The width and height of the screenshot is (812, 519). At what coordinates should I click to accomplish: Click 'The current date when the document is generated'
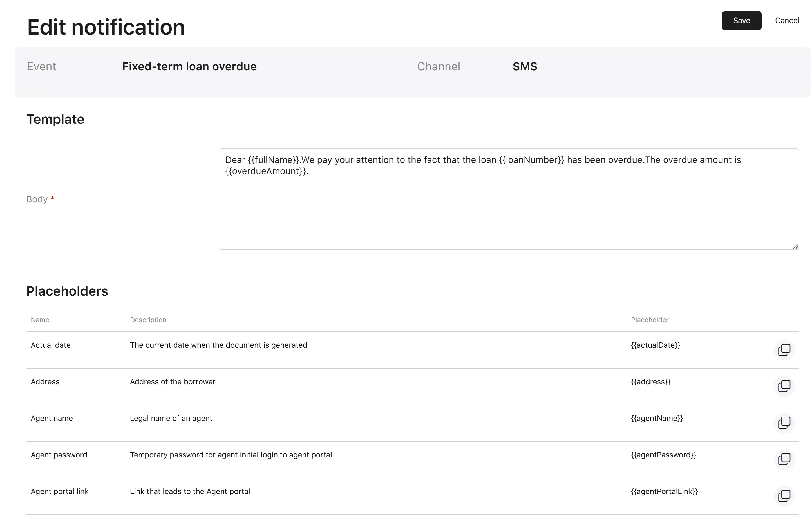pyautogui.click(x=218, y=345)
